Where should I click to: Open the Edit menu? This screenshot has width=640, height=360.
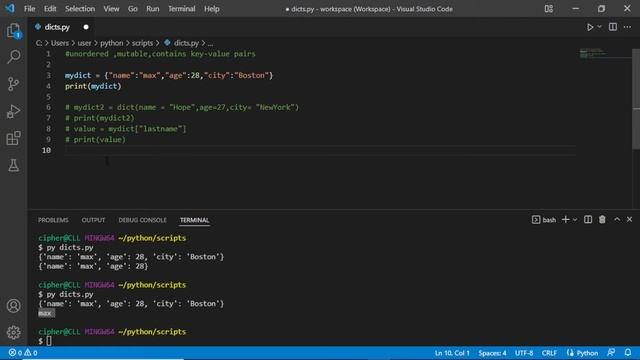(50, 9)
